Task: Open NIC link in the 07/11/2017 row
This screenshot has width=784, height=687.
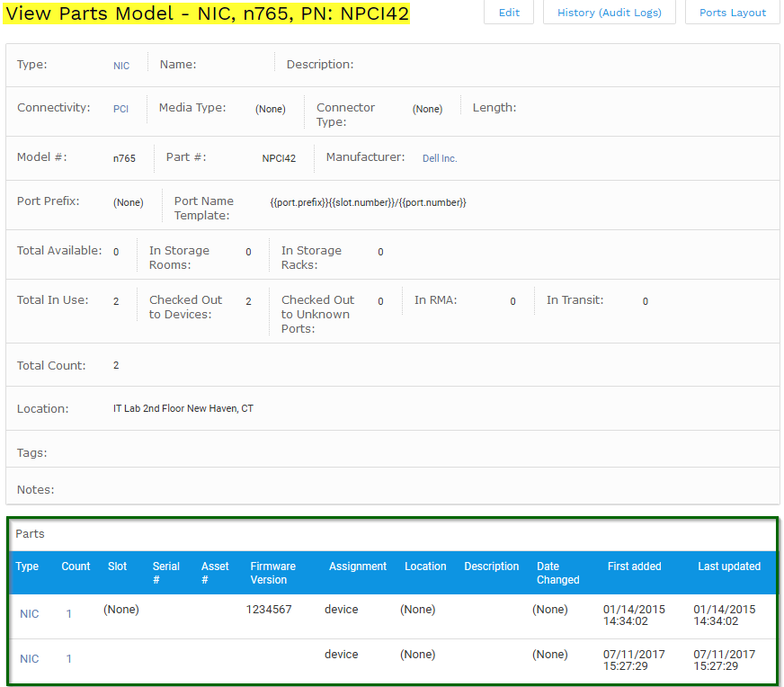Action: tap(29, 659)
